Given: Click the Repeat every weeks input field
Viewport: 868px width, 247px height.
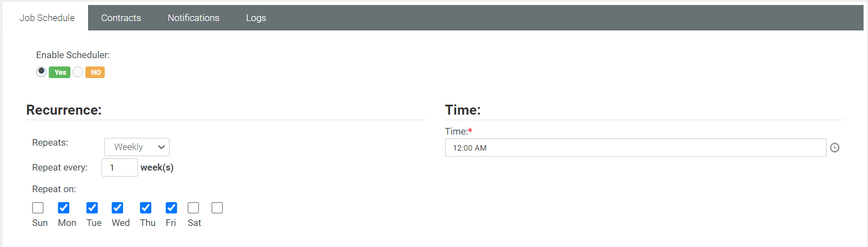Looking at the screenshot, I should click(119, 167).
